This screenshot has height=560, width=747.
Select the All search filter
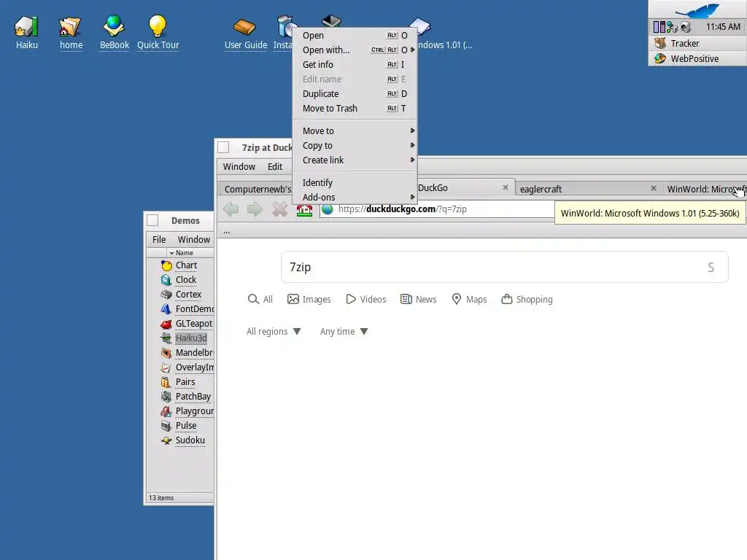(260, 299)
